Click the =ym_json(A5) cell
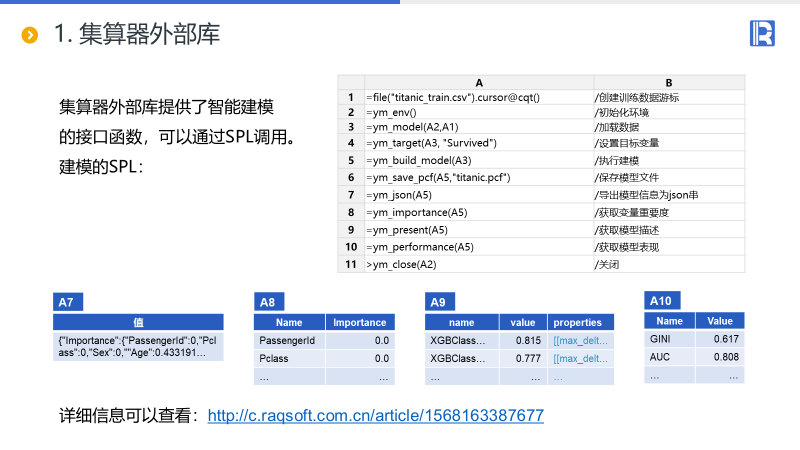The image size is (800, 450). pos(479,195)
